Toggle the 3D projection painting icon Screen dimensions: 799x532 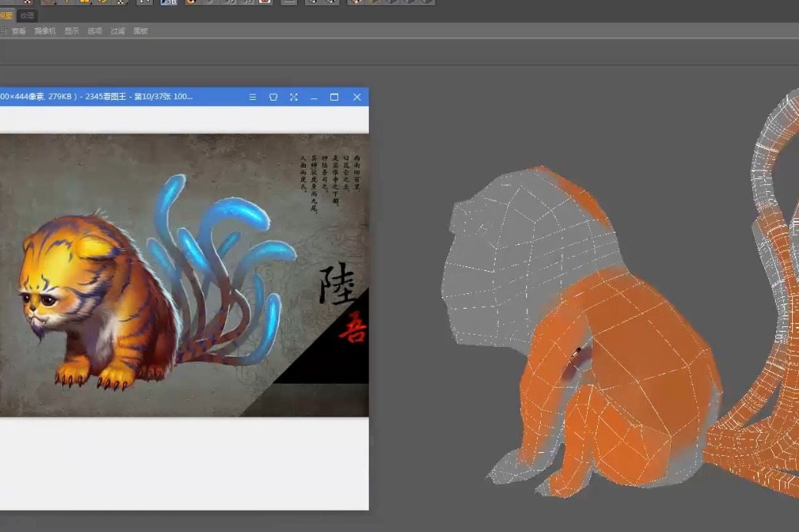click(170, 2)
